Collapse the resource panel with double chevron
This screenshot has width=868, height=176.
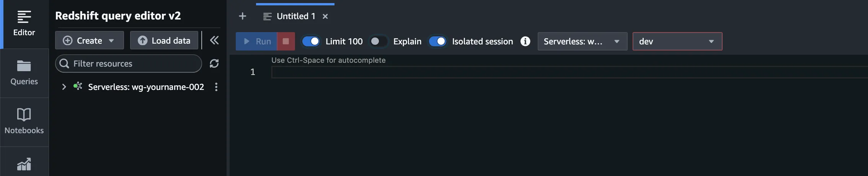pos(214,40)
